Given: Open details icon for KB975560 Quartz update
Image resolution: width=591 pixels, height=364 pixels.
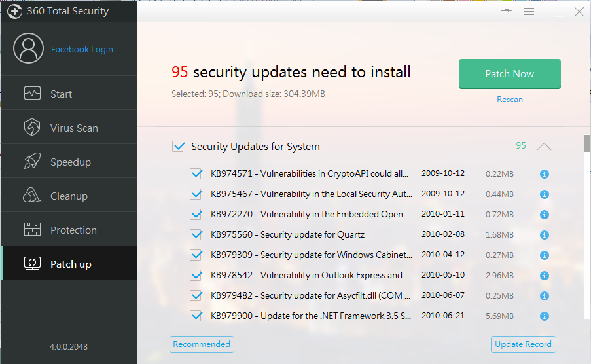Looking at the screenshot, I should pos(544,234).
